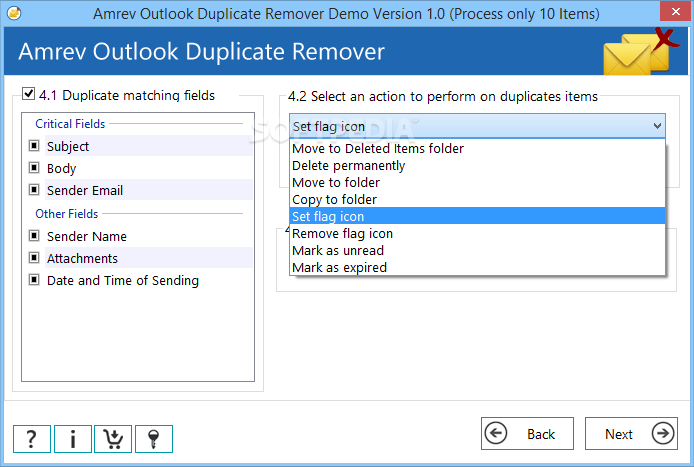Click the shopping cart purchase icon
The image size is (694, 467).
[113, 439]
